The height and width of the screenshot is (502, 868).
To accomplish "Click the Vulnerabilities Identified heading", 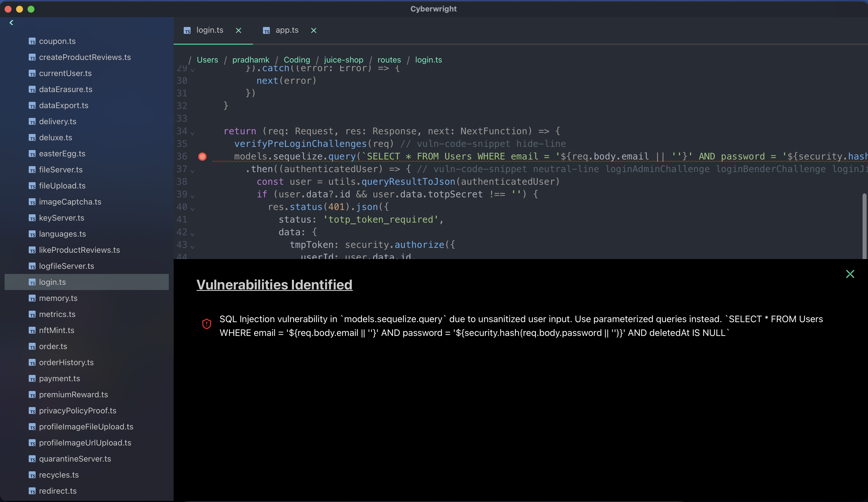I will pos(274,285).
